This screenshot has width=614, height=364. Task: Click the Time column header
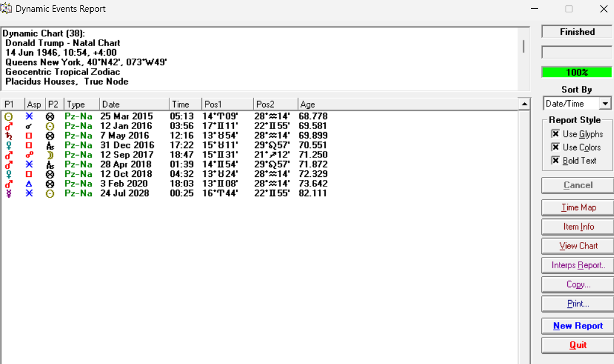coord(185,105)
